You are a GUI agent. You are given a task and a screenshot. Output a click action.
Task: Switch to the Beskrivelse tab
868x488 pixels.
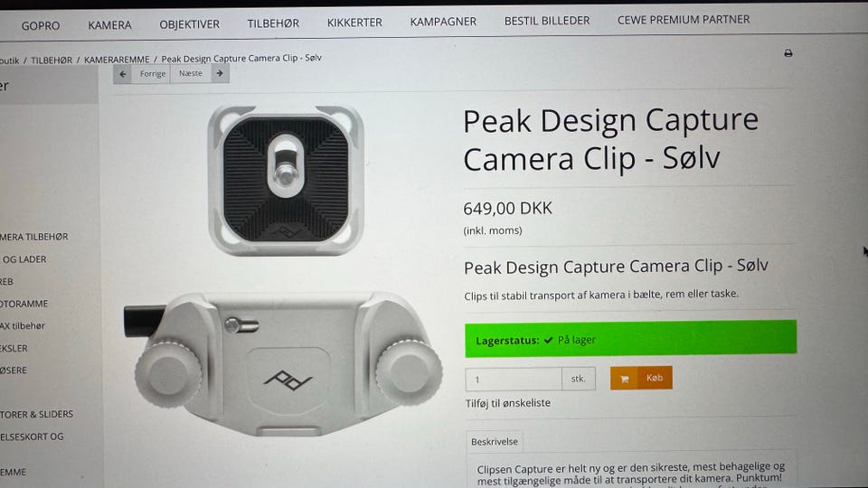pos(495,442)
